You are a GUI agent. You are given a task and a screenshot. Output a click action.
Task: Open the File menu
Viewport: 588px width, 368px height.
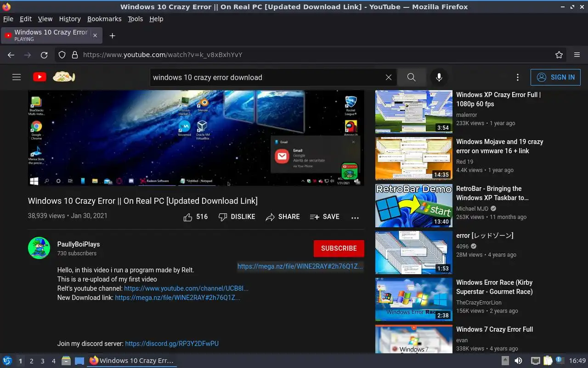(8, 19)
